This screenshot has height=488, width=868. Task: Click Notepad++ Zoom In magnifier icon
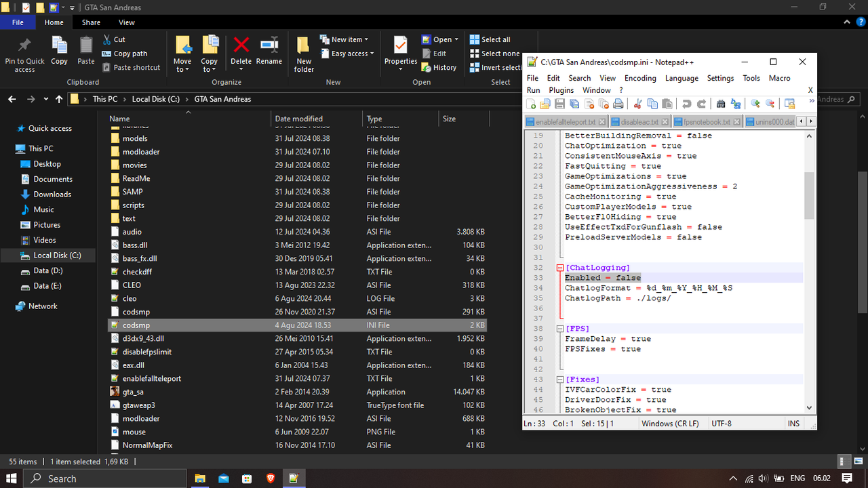755,104
